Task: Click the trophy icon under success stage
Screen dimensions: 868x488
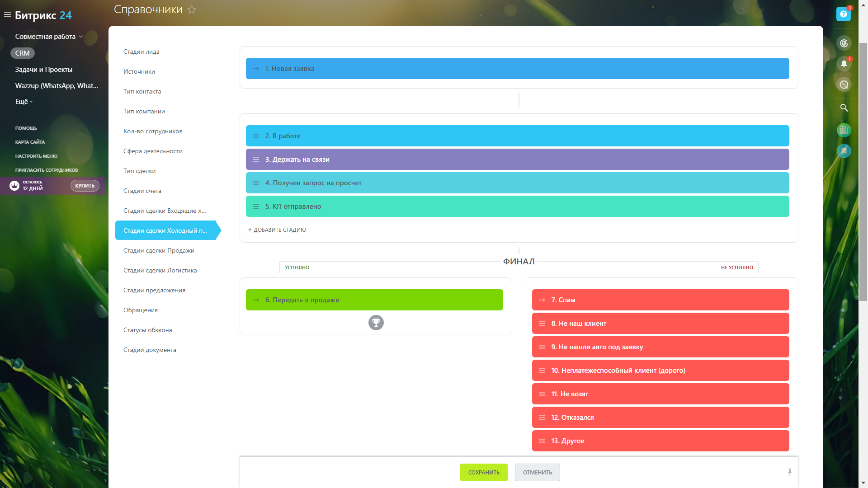Action: [376, 323]
